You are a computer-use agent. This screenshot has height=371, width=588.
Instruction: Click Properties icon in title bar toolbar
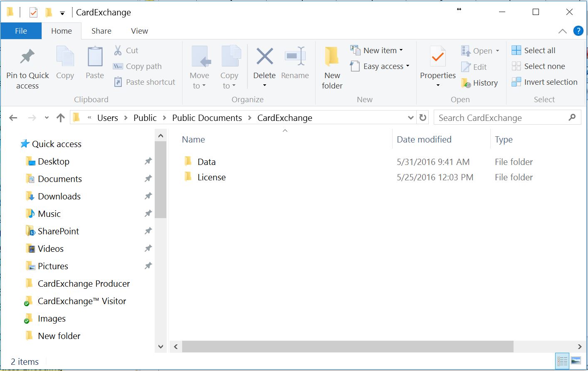click(x=33, y=12)
